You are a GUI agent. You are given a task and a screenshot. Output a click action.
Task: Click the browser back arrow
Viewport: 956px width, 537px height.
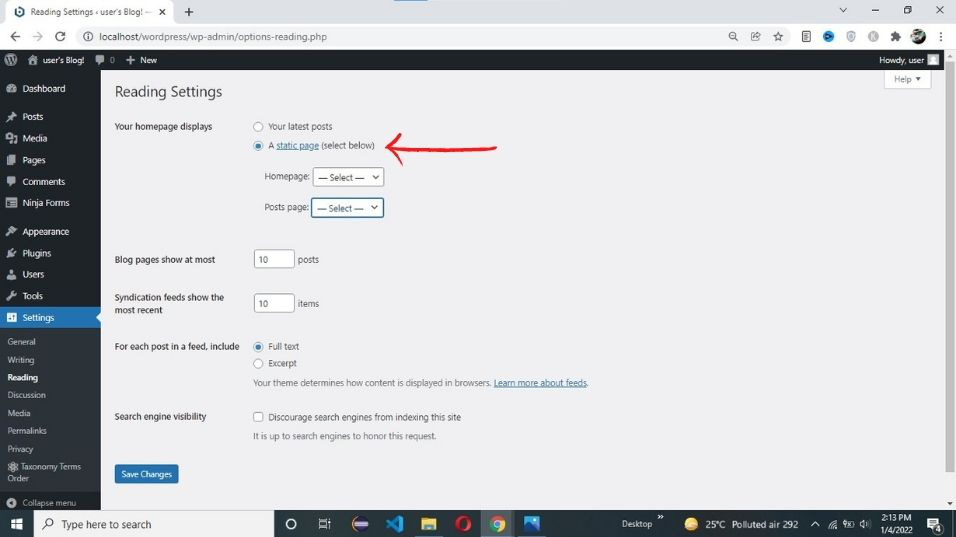click(x=15, y=37)
